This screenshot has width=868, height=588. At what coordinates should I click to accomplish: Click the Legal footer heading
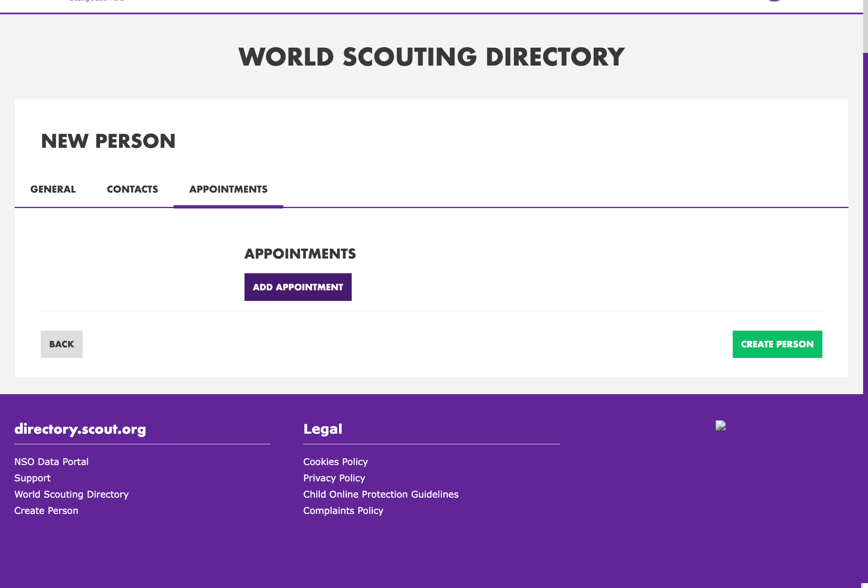[323, 429]
